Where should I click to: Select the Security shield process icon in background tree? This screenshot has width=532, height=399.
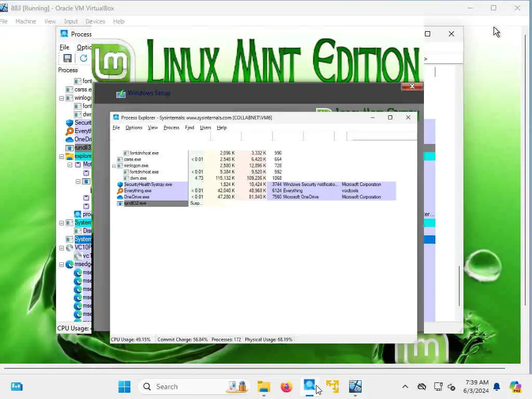pyautogui.click(x=70, y=123)
